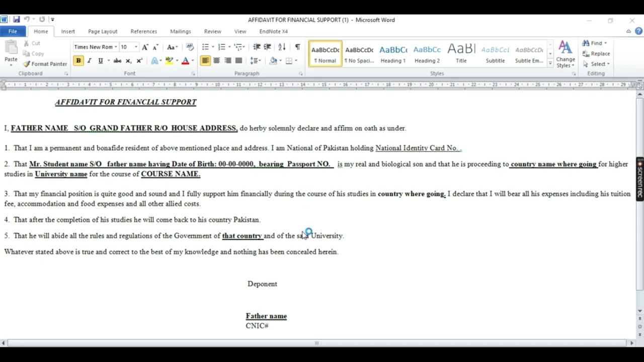Open the EndNote X4 tab

[274, 31]
